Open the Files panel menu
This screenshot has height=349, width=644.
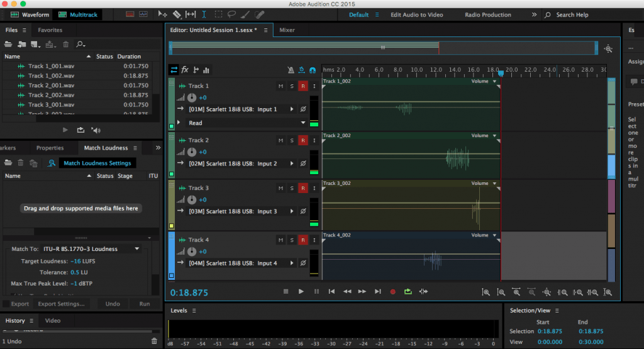(x=25, y=30)
